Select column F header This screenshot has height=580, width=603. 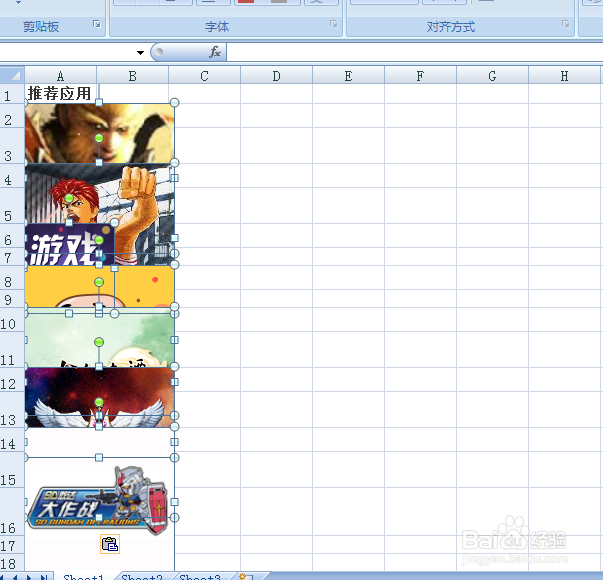[420, 76]
